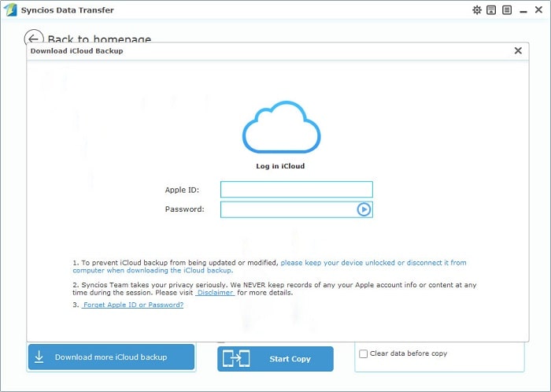Click the iCloud cloud icon

coord(282,128)
